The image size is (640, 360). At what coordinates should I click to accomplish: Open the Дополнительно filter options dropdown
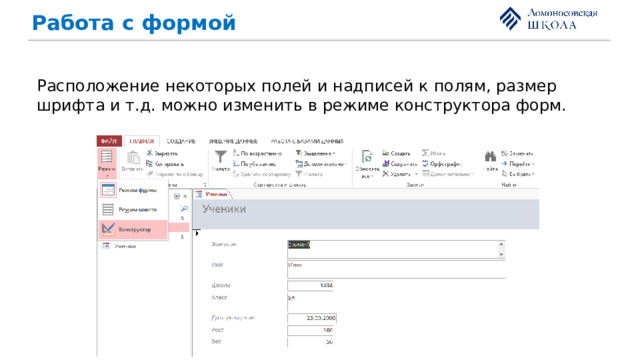[x=321, y=164]
